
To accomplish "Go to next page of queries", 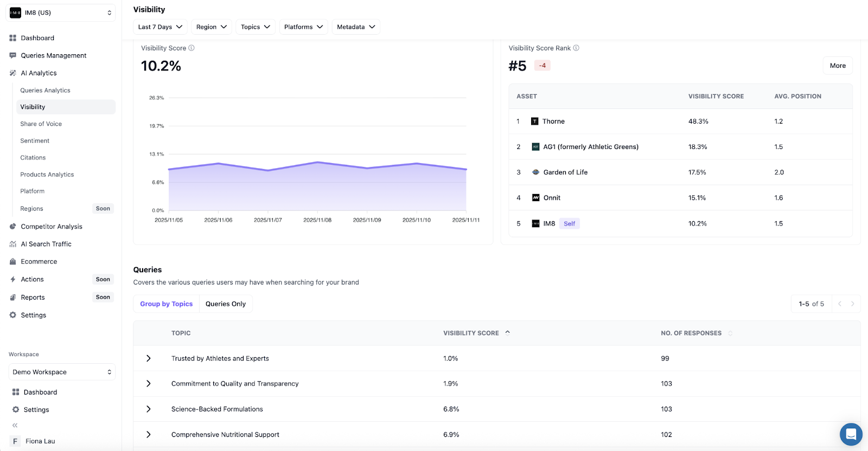I will 852,304.
